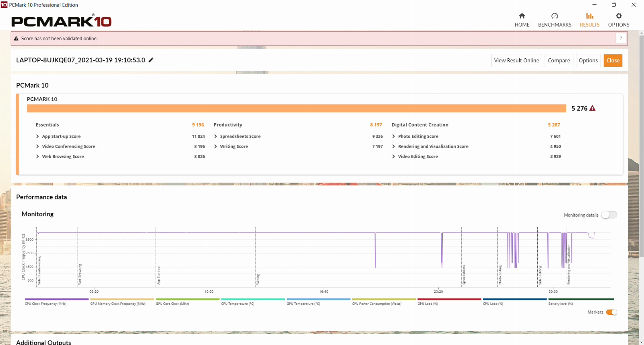Open the RESULTS bar chart icon
The width and height of the screenshot is (644, 345).
[x=590, y=16]
